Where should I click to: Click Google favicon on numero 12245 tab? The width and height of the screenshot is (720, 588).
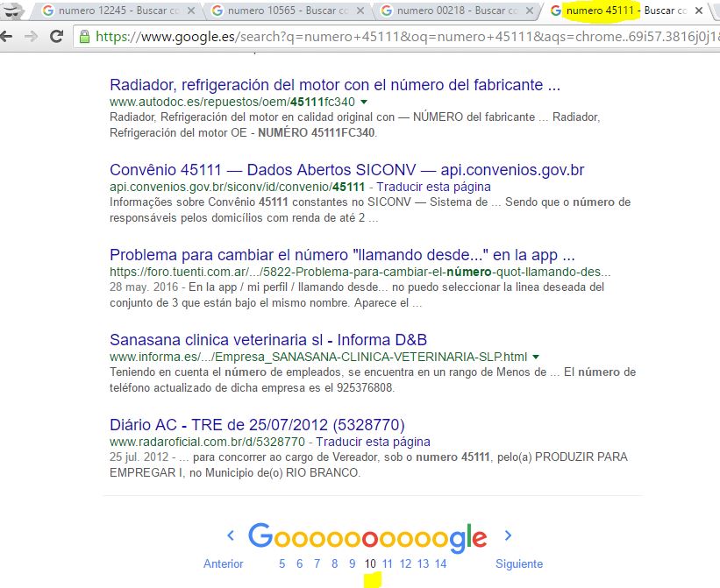tap(47, 11)
